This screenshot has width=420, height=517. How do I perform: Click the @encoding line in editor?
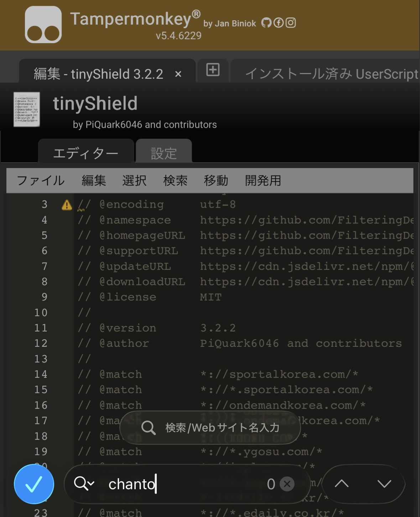pos(157,204)
